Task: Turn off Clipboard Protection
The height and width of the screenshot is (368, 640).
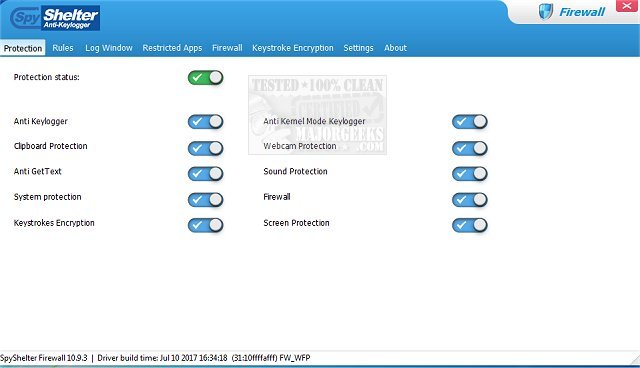Action: tap(206, 148)
